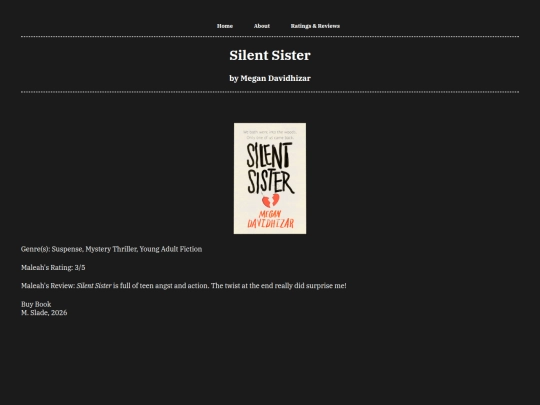This screenshot has height=405, width=540.
Task: Select the Silent Sister page heading
Action: pyautogui.click(x=270, y=55)
